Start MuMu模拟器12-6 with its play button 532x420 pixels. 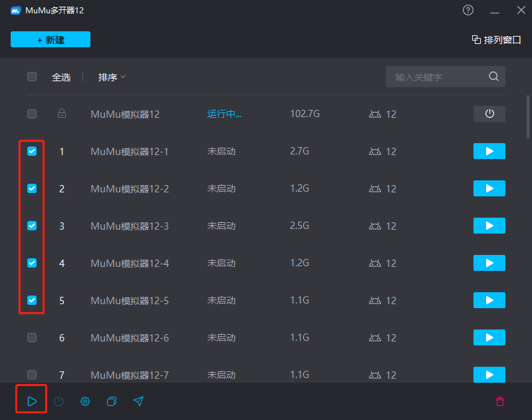coord(489,337)
